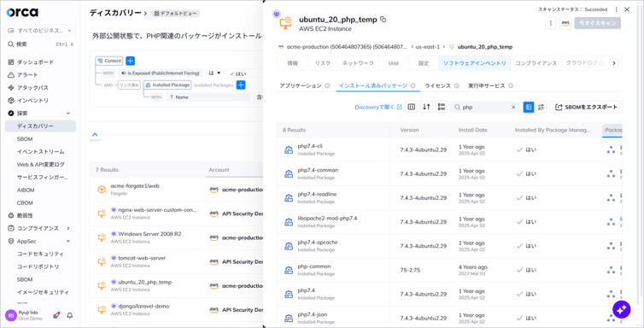Open the kebab menu beside the AWS icon
The image size is (644, 328).
click(x=551, y=23)
